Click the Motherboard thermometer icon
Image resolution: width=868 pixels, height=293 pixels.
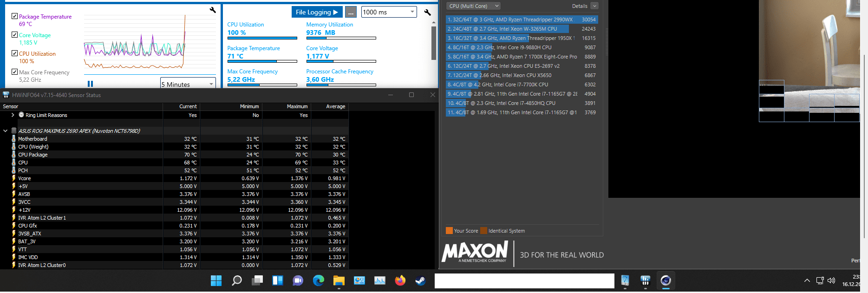pyautogui.click(x=14, y=139)
